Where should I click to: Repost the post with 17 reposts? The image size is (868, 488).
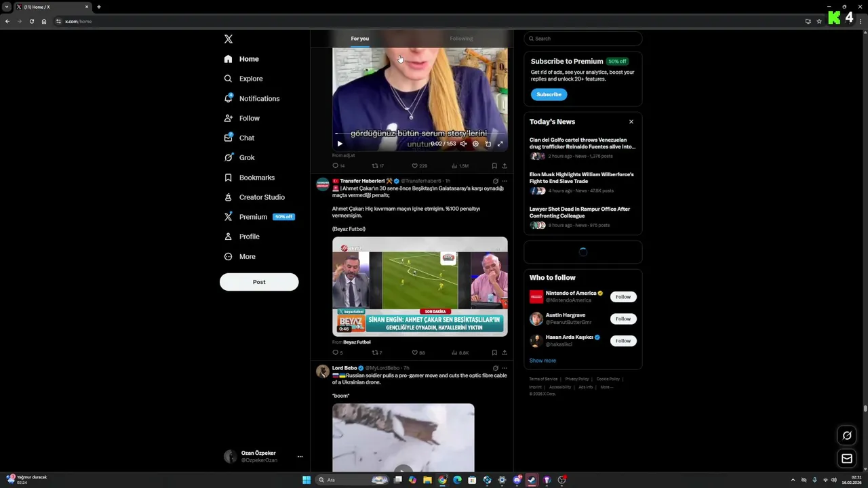coord(378,165)
